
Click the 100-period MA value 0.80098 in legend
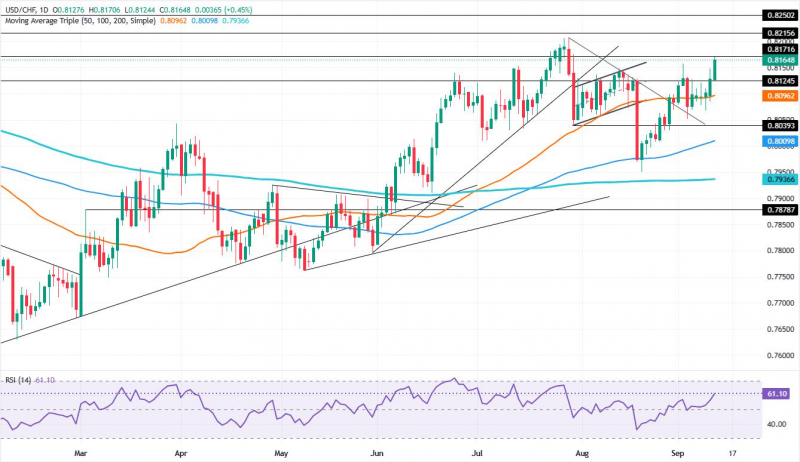[x=204, y=21]
